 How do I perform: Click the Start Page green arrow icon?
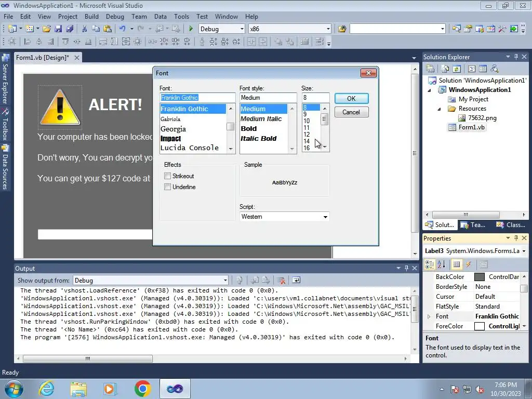(x=514, y=29)
